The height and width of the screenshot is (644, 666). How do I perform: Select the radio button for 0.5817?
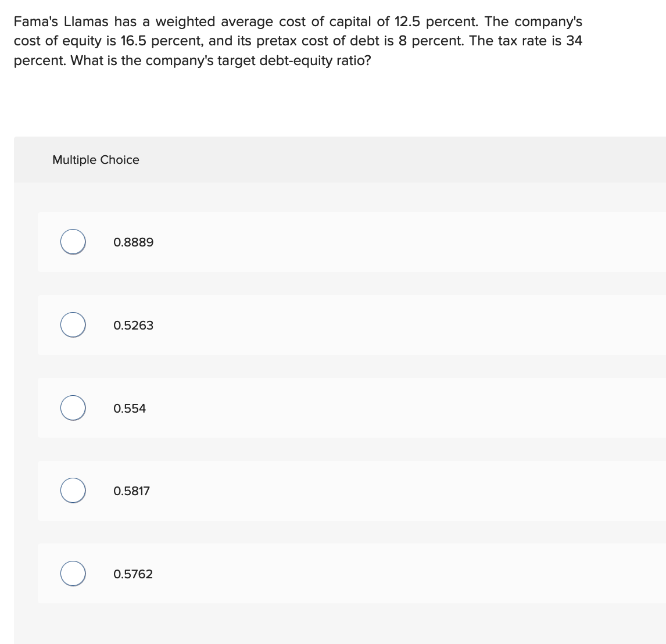point(73,490)
